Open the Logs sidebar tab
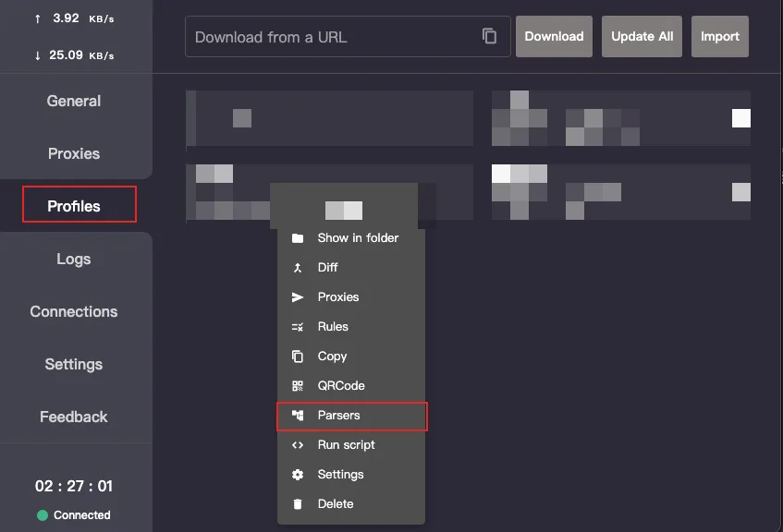 pos(74,259)
